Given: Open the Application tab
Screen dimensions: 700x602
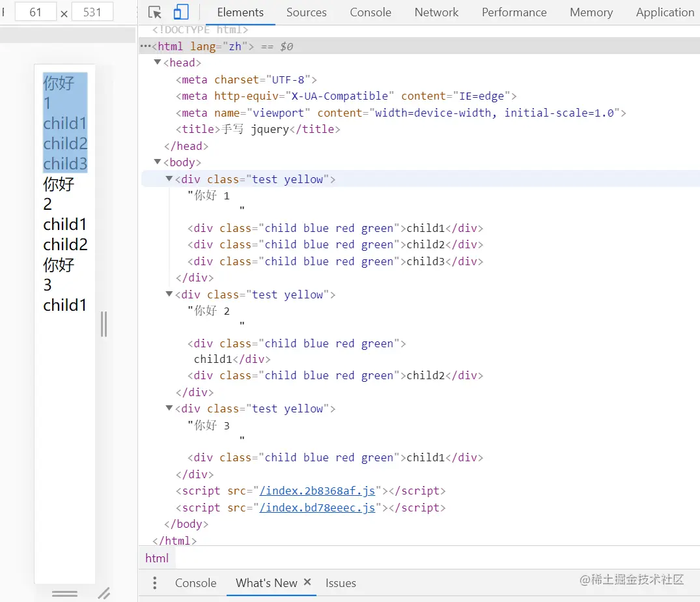Looking at the screenshot, I should (665, 12).
